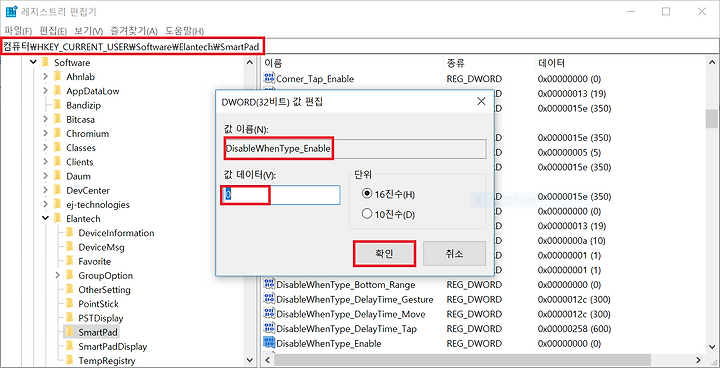Maximize the Registry Editor window
This screenshot has height=368, width=720.
click(666, 11)
